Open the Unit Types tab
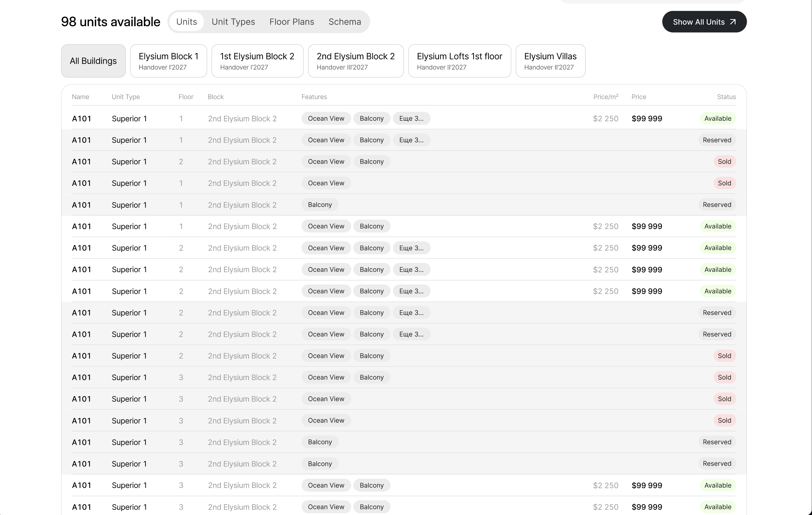Viewport: 812px width, 515px height. pos(233,22)
